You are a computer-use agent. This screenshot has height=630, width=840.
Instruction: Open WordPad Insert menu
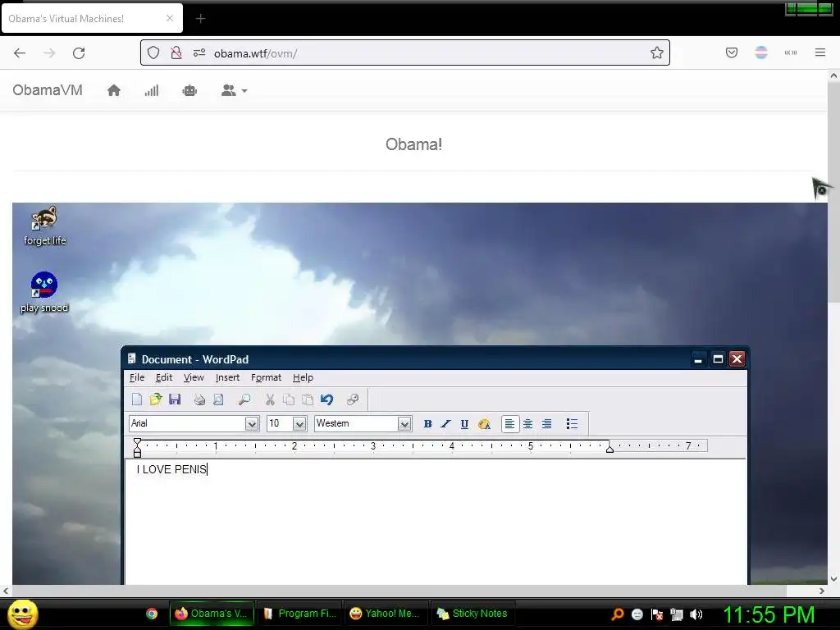pyautogui.click(x=227, y=377)
